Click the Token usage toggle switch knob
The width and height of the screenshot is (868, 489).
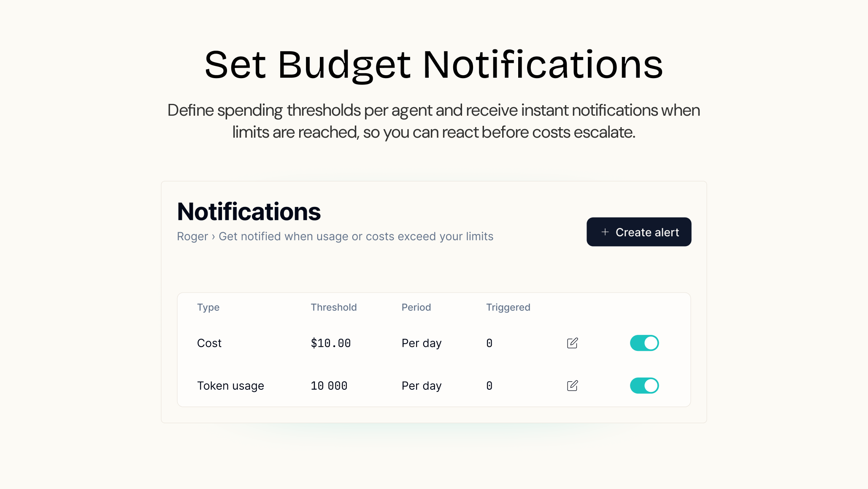coord(650,385)
